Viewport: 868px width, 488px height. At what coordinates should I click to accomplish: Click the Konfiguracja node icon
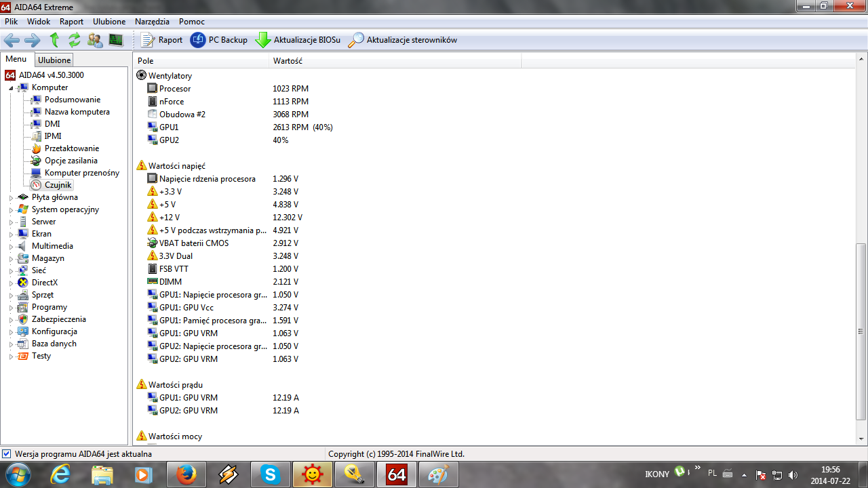coord(24,331)
